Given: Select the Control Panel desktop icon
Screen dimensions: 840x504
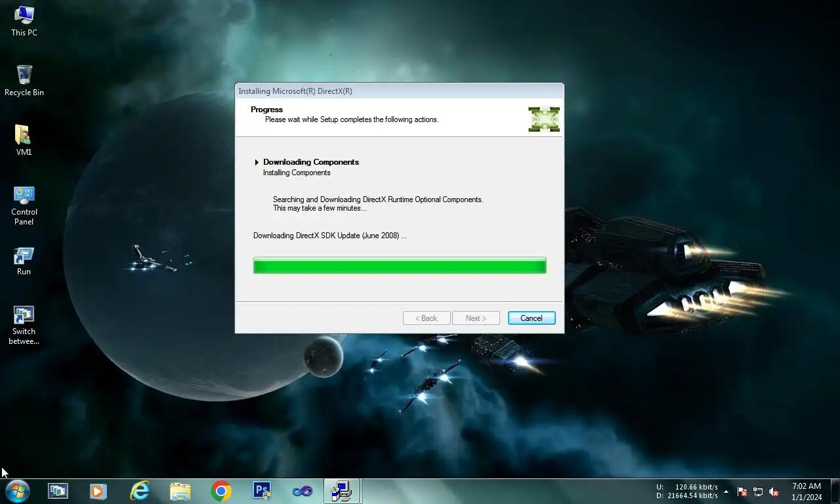Looking at the screenshot, I should 24,205.
